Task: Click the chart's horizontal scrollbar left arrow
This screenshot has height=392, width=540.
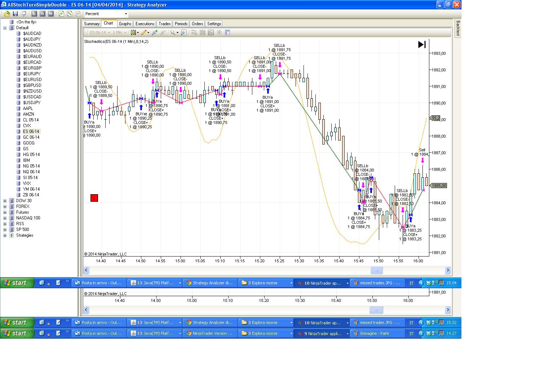Action: pyautogui.click(x=87, y=270)
